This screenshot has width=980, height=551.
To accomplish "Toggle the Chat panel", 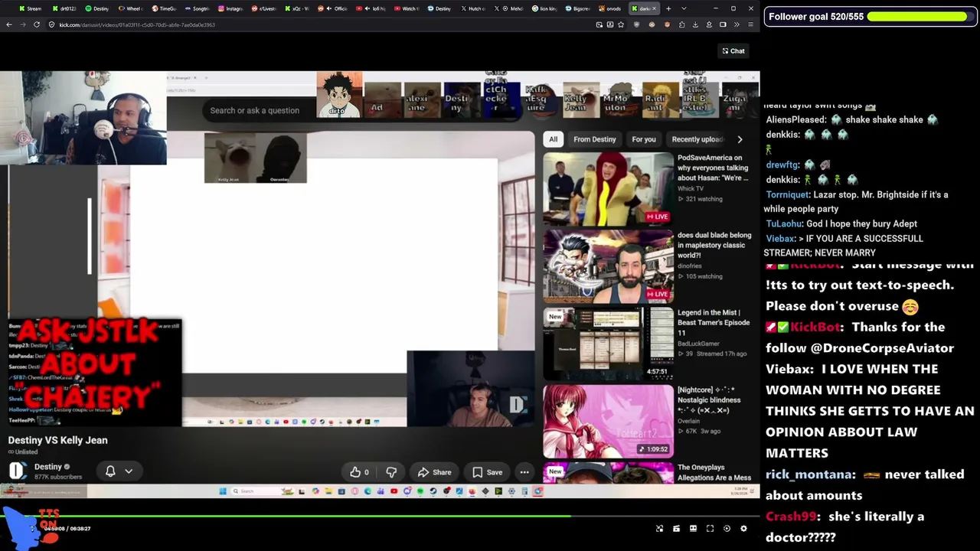I will pyautogui.click(x=733, y=51).
